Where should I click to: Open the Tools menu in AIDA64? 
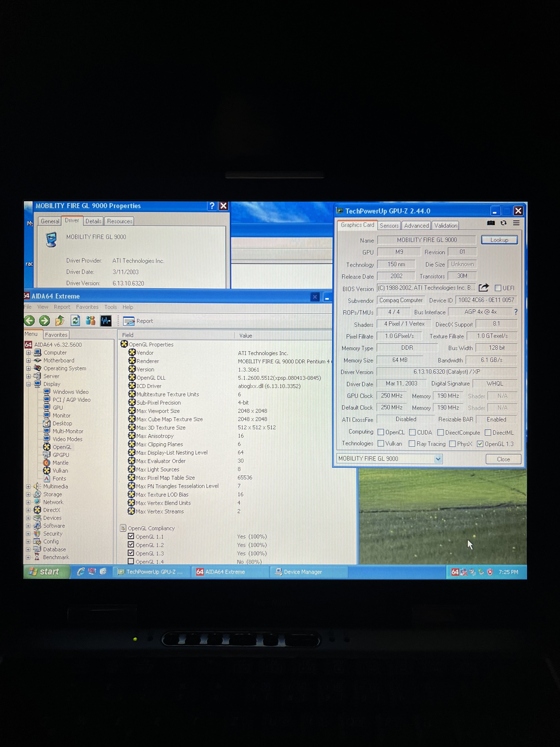point(110,307)
